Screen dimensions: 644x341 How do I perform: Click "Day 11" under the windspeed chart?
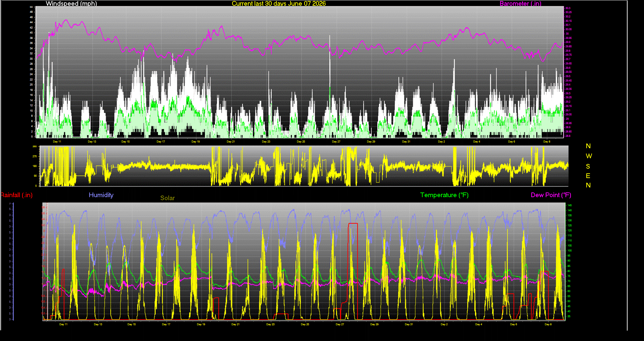tap(57, 142)
